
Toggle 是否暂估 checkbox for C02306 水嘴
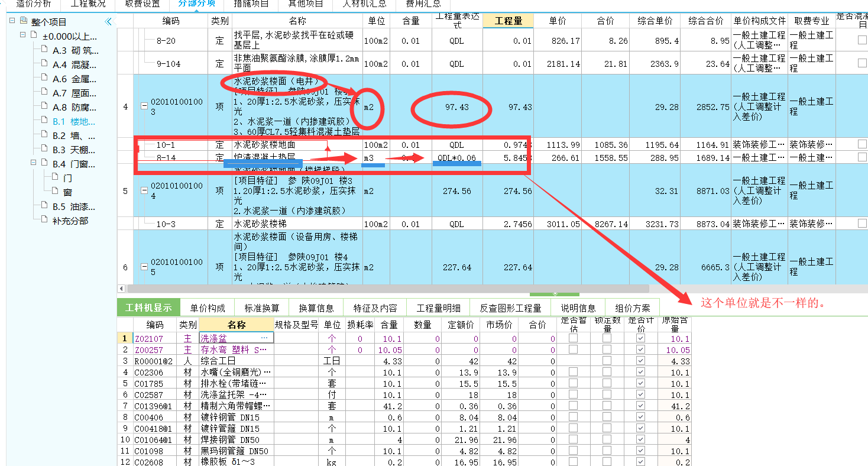[x=573, y=373]
